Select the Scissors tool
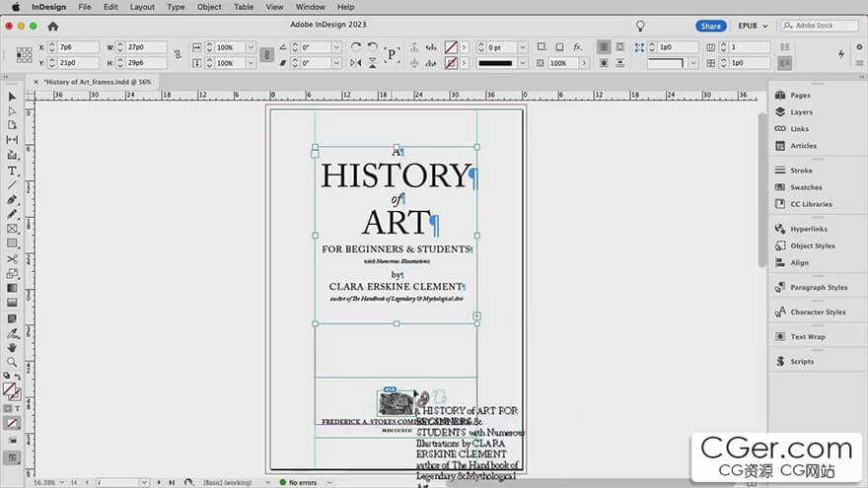This screenshot has height=488, width=868. (x=12, y=259)
